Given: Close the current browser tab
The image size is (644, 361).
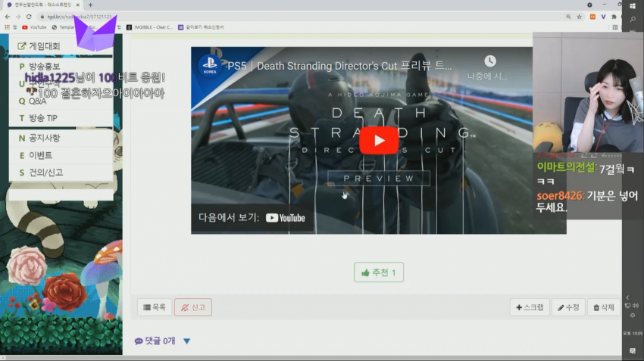Looking at the screenshot, I should point(77,5).
